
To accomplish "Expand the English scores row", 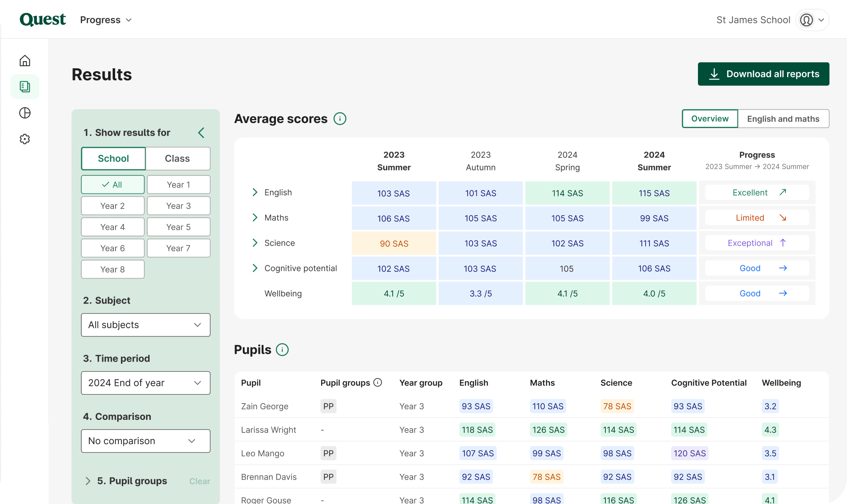I will pos(255,193).
